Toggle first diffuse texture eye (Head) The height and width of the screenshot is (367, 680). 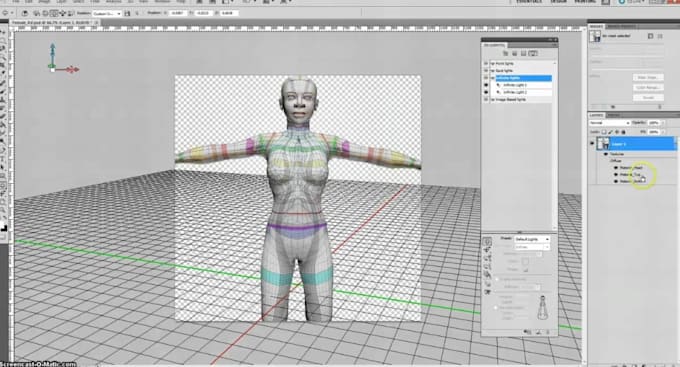click(616, 167)
